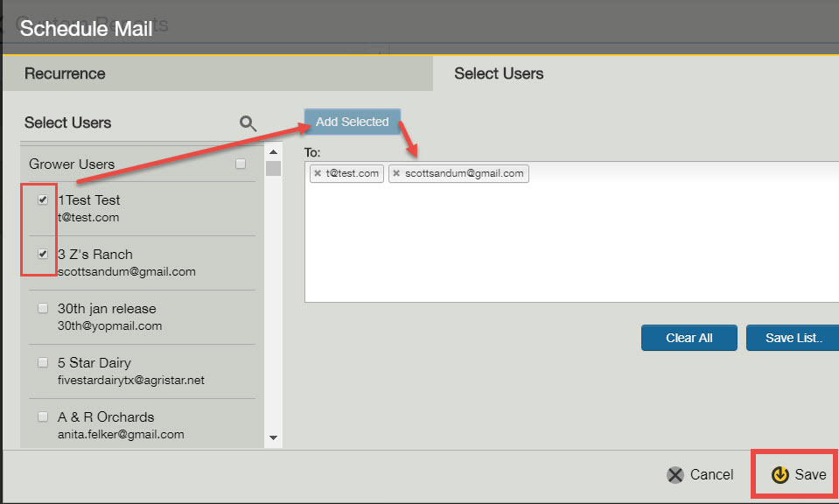Image resolution: width=839 pixels, height=504 pixels.
Task: Click the Clear All button
Action: [689, 338]
